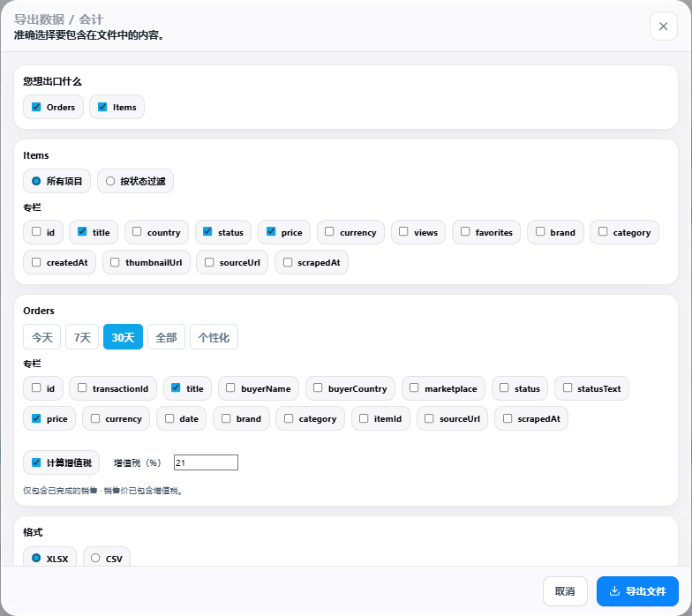
Task: Check the currency column under Items
Action: tap(329, 231)
